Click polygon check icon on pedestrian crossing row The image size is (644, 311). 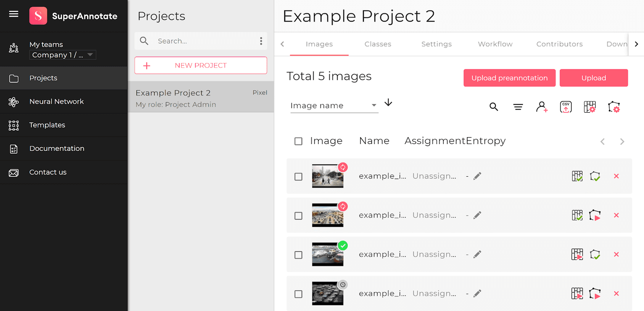[595, 176]
